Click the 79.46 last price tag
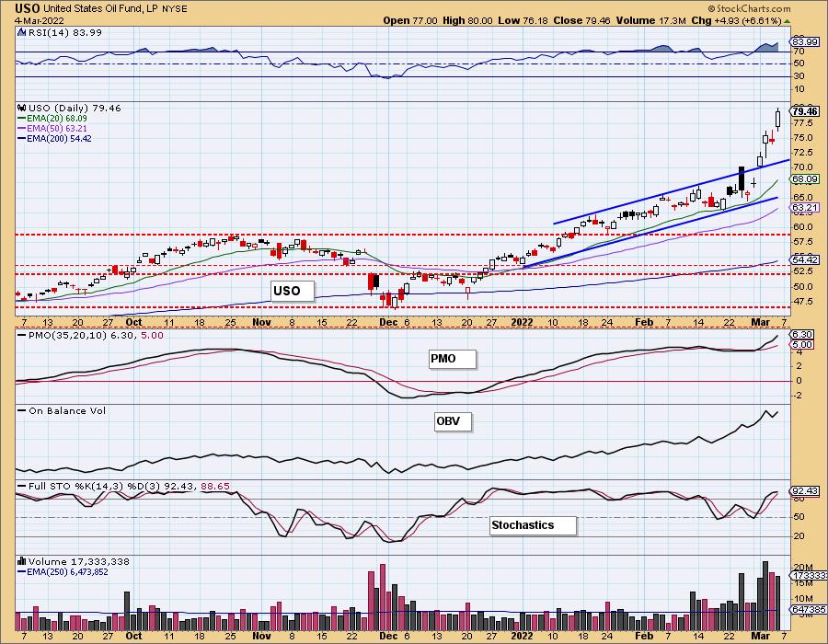Screen dimensions: 828x644 pyautogui.click(x=806, y=110)
